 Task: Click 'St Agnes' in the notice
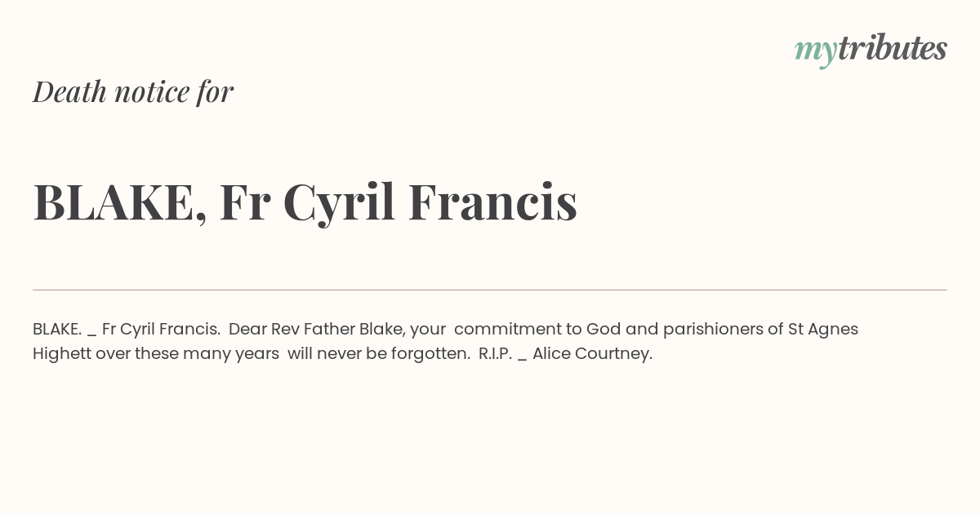point(823,330)
